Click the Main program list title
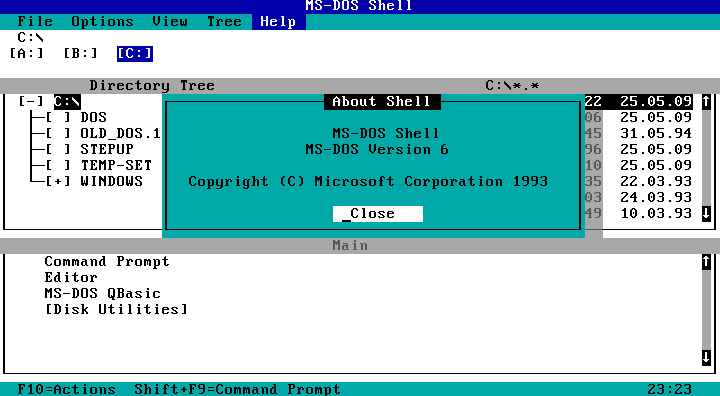The image size is (720, 396). 350,245
